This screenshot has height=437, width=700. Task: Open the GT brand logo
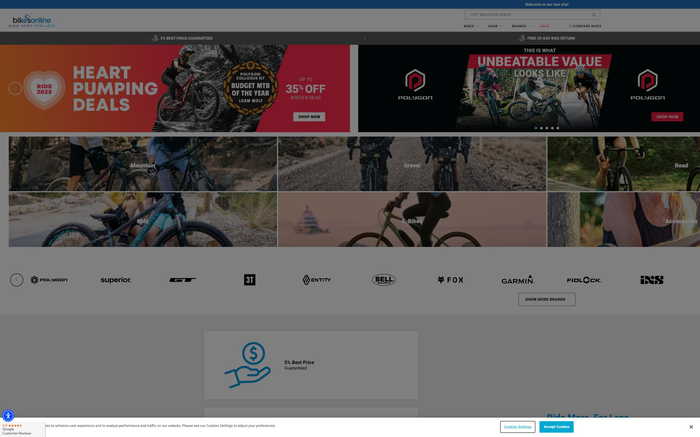click(183, 280)
